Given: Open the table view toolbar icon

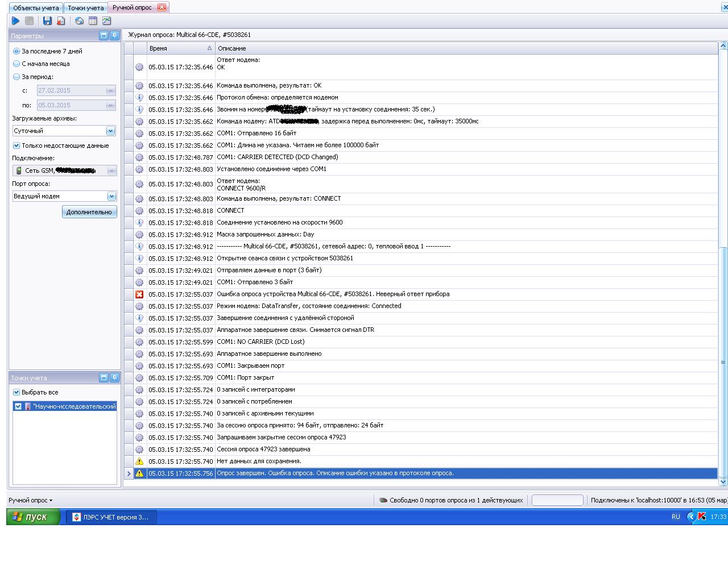Looking at the screenshot, I should click(93, 20).
